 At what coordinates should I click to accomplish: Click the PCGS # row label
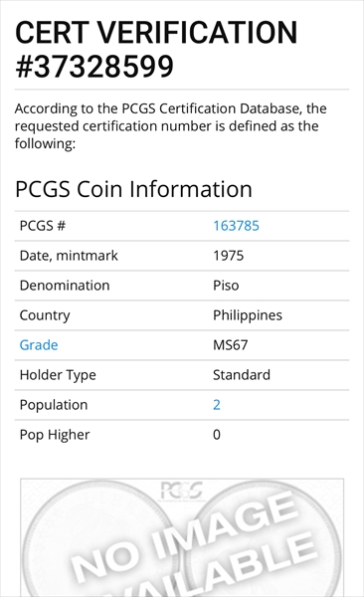coord(42,226)
